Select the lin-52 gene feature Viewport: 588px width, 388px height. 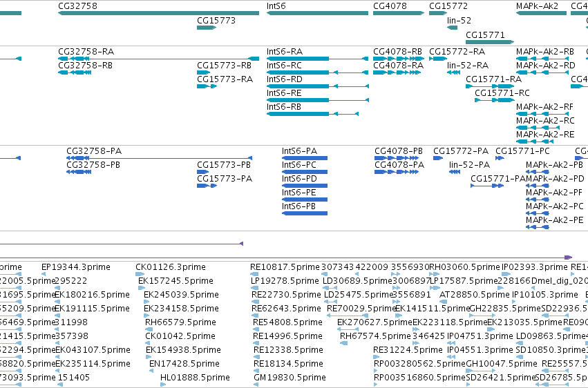coord(453,28)
